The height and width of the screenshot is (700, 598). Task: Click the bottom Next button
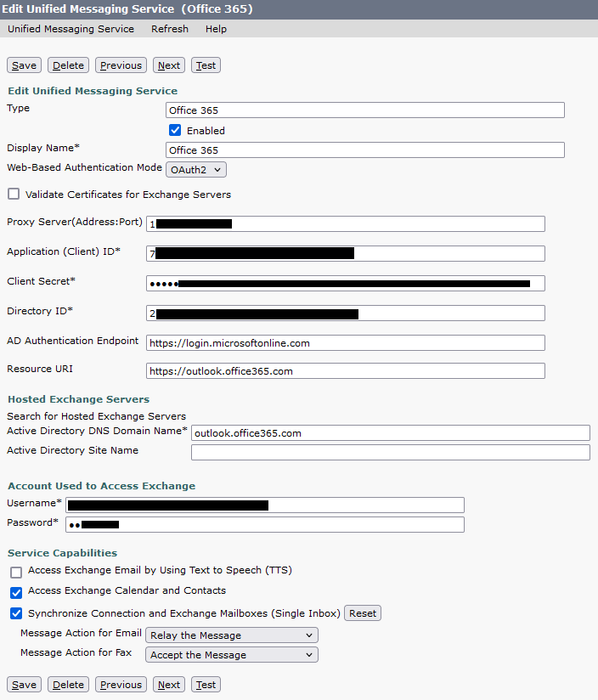[169, 685]
